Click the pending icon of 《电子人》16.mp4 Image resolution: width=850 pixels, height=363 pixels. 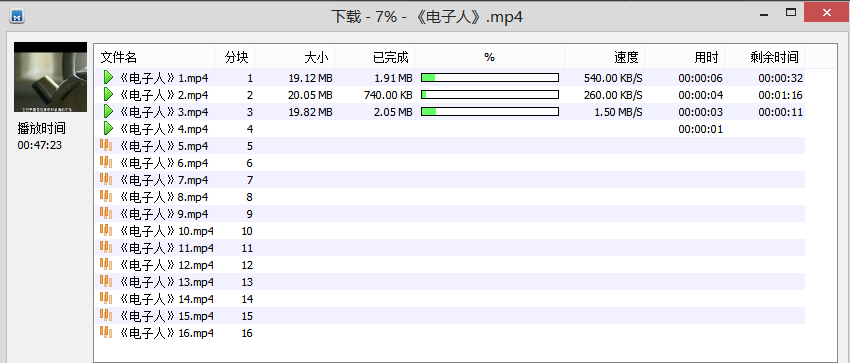click(106, 333)
